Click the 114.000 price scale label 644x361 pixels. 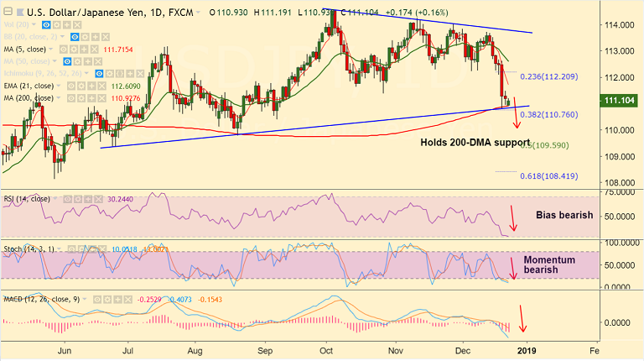(619, 25)
